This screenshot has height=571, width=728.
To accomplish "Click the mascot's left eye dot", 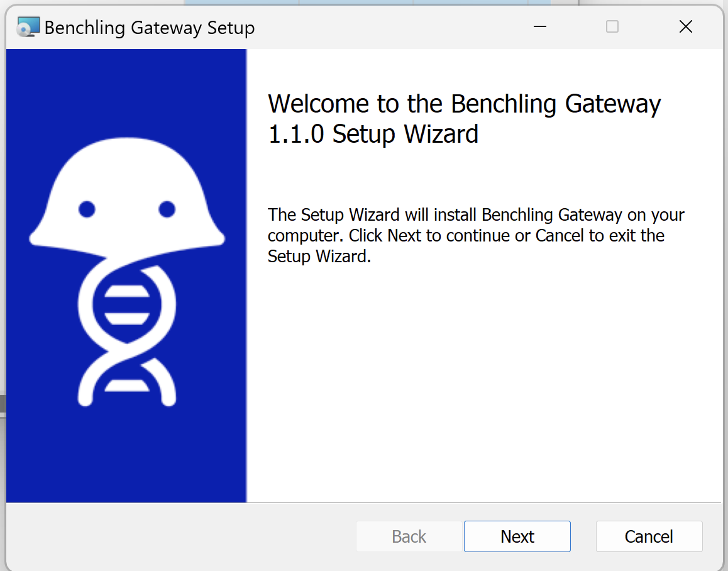I will [x=87, y=209].
